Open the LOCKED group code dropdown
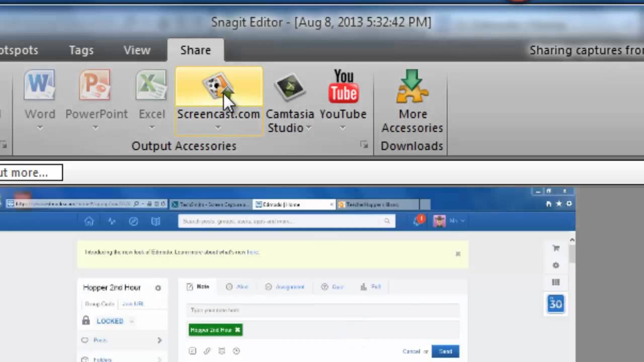This screenshot has width=644, height=362. [132, 321]
